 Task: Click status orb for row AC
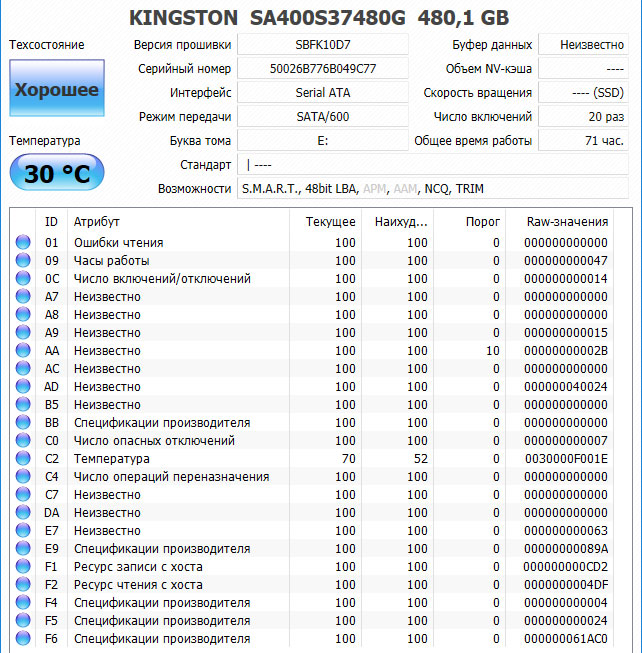(23, 368)
